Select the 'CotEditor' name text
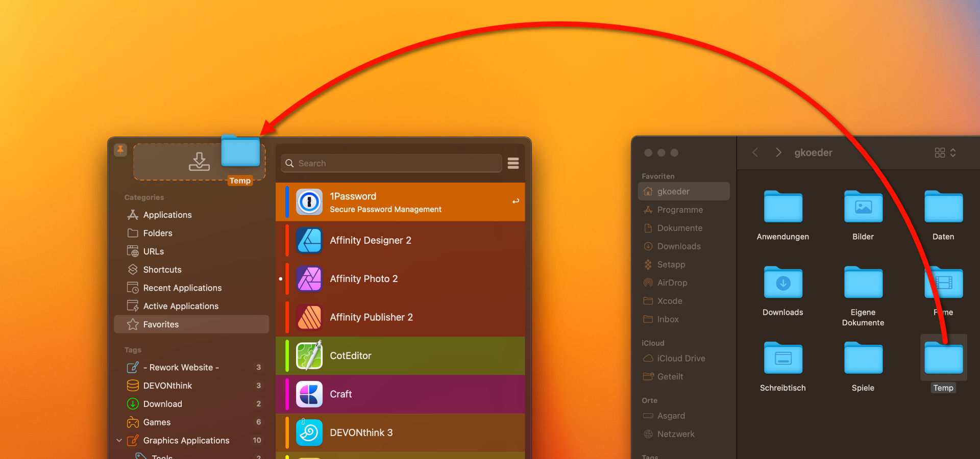Viewport: 980px width, 459px height. click(351, 355)
